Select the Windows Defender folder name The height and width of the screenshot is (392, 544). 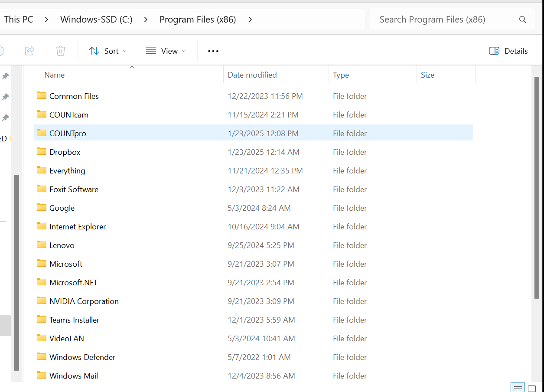pyautogui.click(x=82, y=357)
